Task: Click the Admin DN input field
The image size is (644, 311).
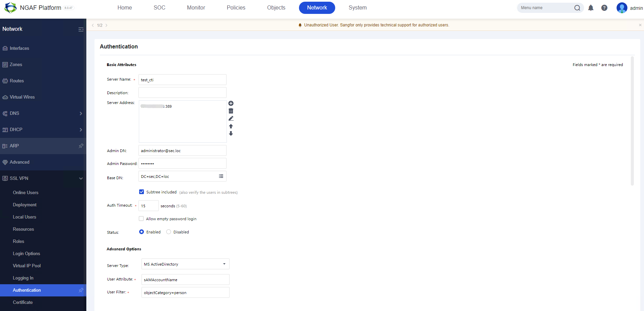Action: [x=182, y=150]
